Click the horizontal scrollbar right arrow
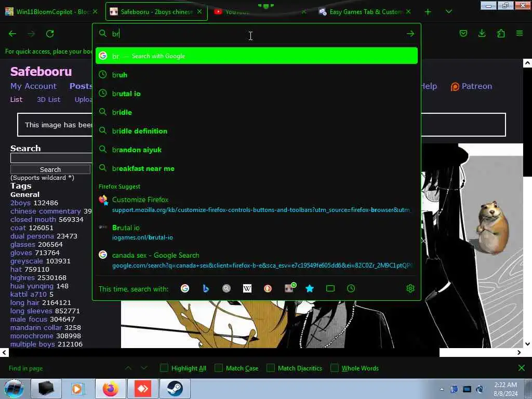This screenshot has width=532, height=399. (x=519, y=353)
